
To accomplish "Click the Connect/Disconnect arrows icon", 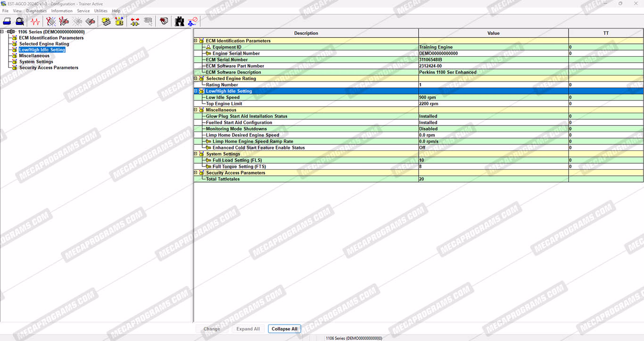I will [x=135, y=21].
